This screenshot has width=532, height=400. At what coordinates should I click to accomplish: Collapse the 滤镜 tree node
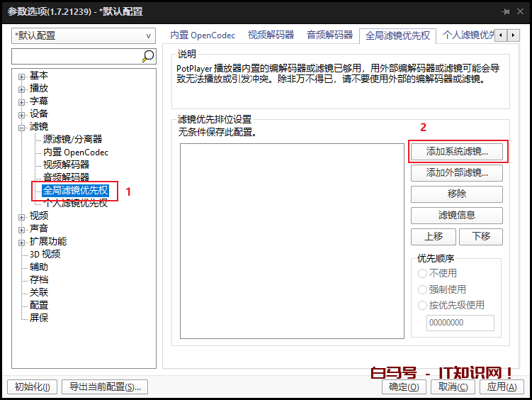(x=22, y=127)
